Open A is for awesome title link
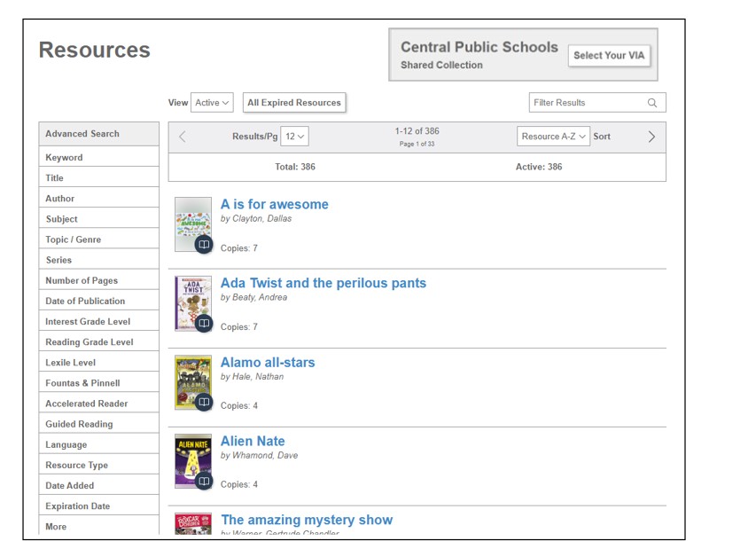Screen dimensions: 756x541 tap(275, 204)
